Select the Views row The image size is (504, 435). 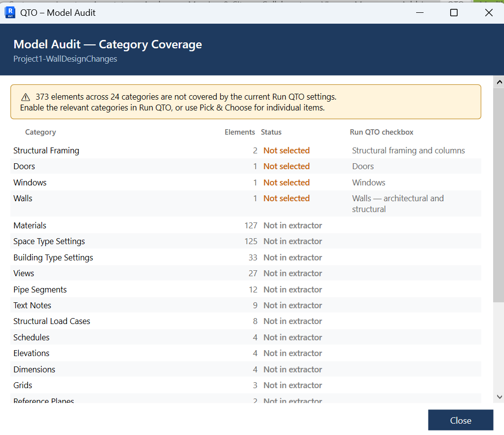pyautogui.click(x=246, y=273)
